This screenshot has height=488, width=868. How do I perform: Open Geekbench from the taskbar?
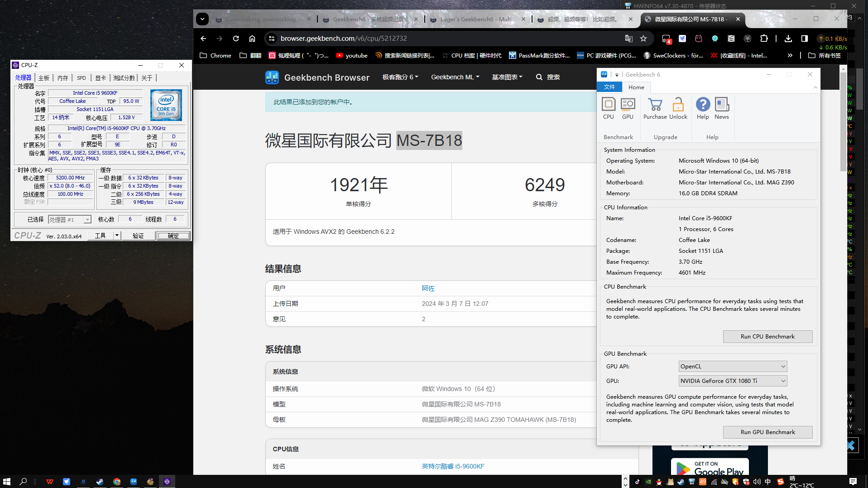pyautogui.click(x=134, y=482)
